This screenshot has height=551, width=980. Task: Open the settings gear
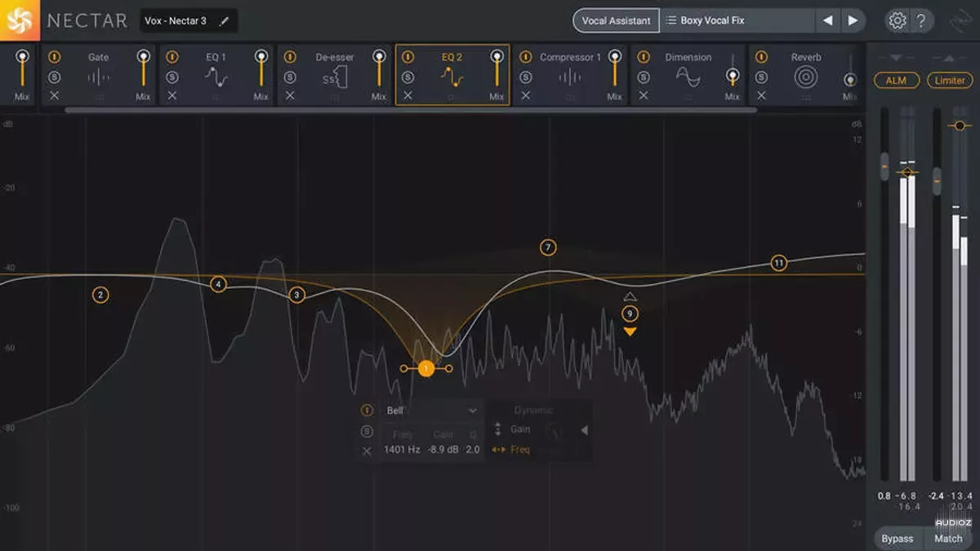click(898, 20)
